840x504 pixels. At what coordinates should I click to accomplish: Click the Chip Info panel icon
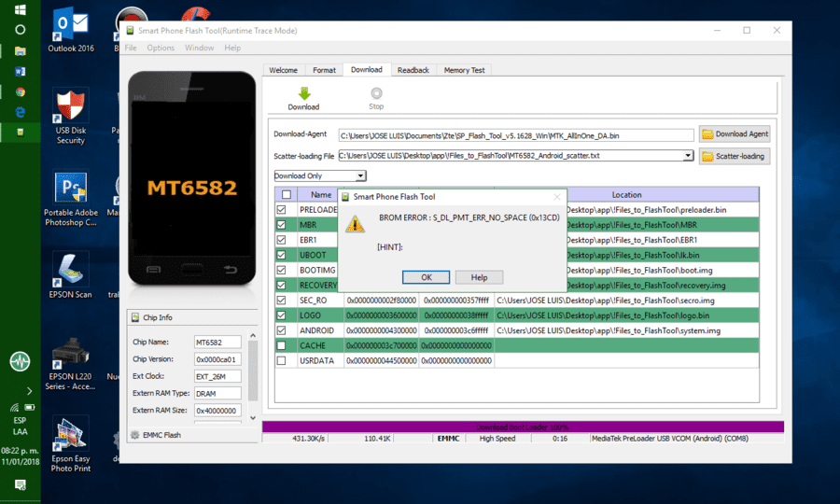(x=135, y=317)
